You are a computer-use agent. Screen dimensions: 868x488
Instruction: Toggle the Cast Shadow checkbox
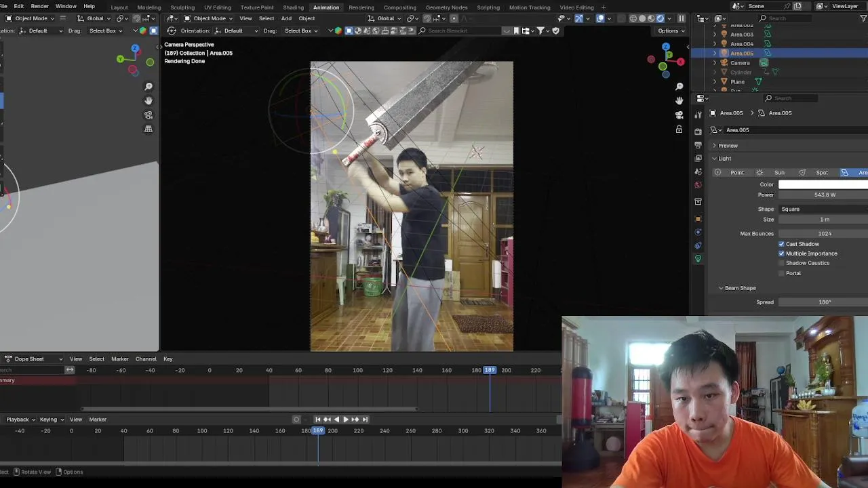click(x=782, y=244)
